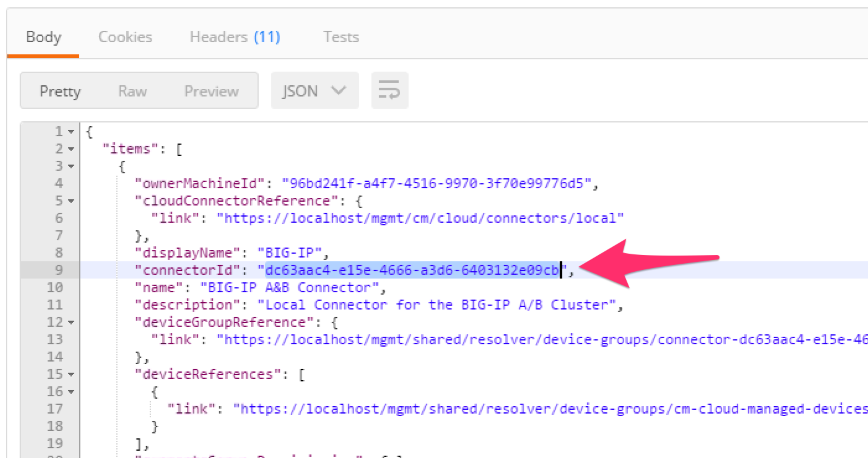
Task: Collapse the object fold arrow on line 3
Action: pos(71,166)
